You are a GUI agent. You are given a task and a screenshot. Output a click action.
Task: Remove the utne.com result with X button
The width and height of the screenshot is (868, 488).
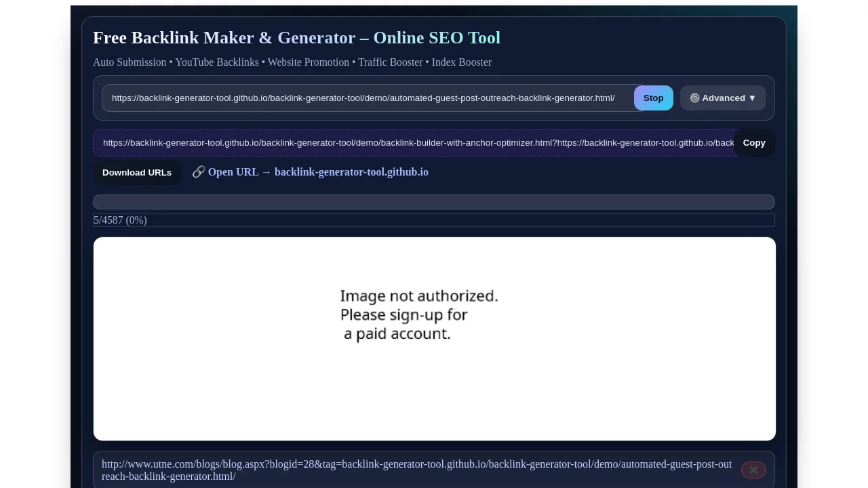pyautogui.click(x=753, y=470)
